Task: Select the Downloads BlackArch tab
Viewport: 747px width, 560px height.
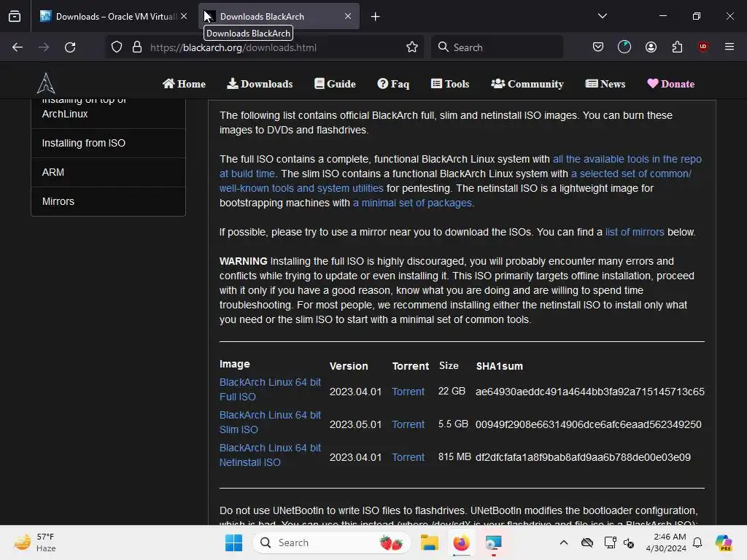Action: click(x=279, y=17)
